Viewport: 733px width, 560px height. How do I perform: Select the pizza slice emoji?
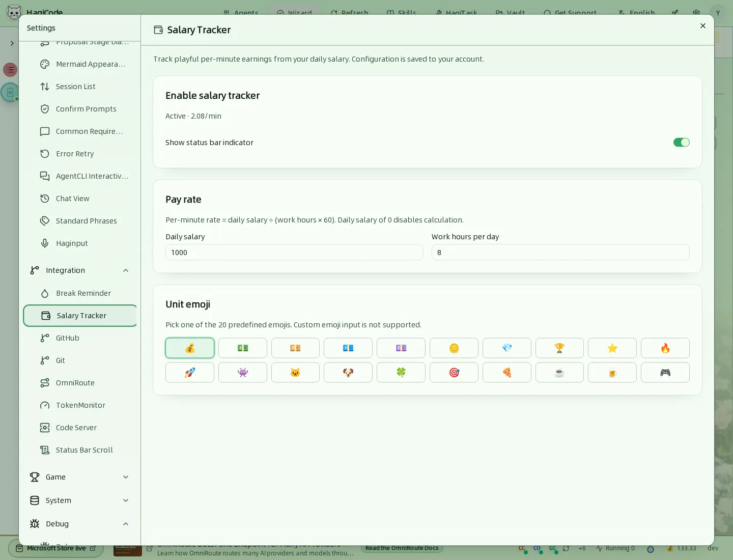(x=507, y=373)
